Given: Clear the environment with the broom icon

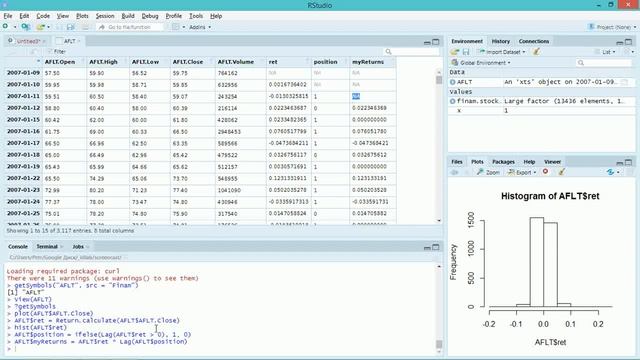Looking at the screenshot, I should point(536,52).
